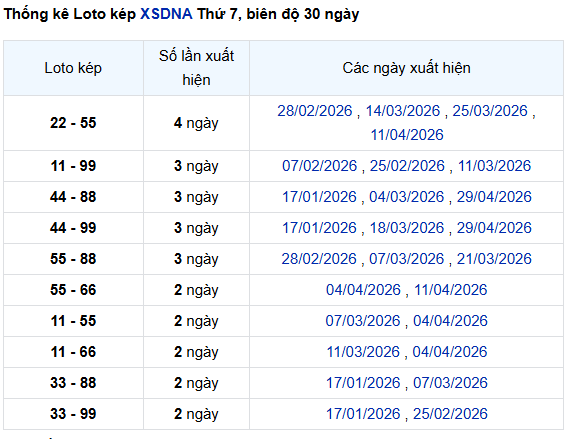Open date 25/03/2026 in the 22 - 55 row

490,111
